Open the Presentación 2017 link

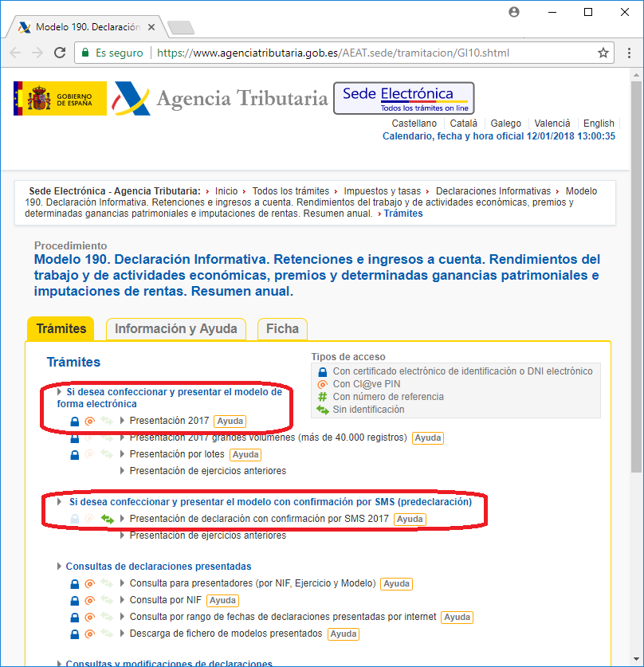tap(169, 421)
